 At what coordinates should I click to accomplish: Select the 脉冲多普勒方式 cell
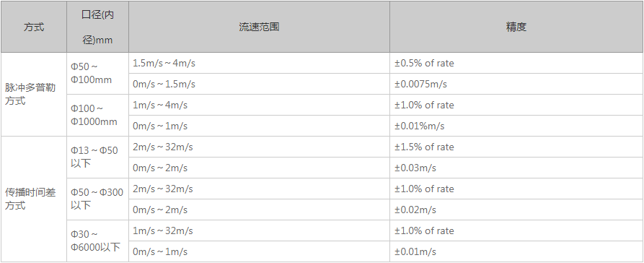pyautogui.click(x=34, y=94)
